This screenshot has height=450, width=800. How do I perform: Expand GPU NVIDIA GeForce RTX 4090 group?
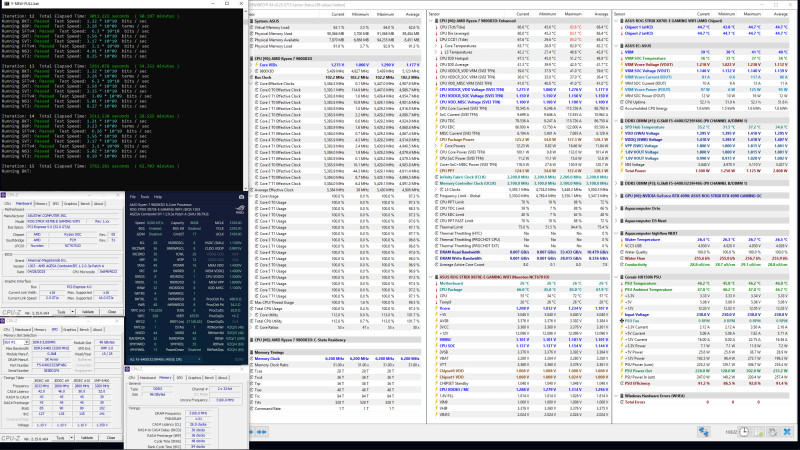click(616, 196)
